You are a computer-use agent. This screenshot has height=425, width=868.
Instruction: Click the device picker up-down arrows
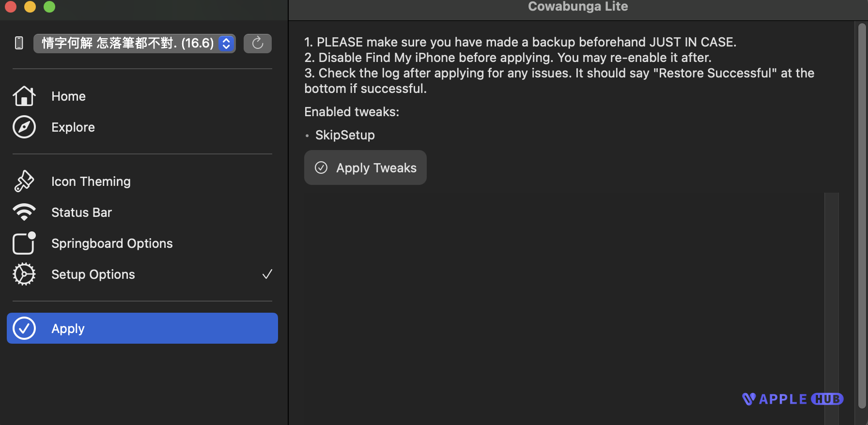tap(226, 44)
